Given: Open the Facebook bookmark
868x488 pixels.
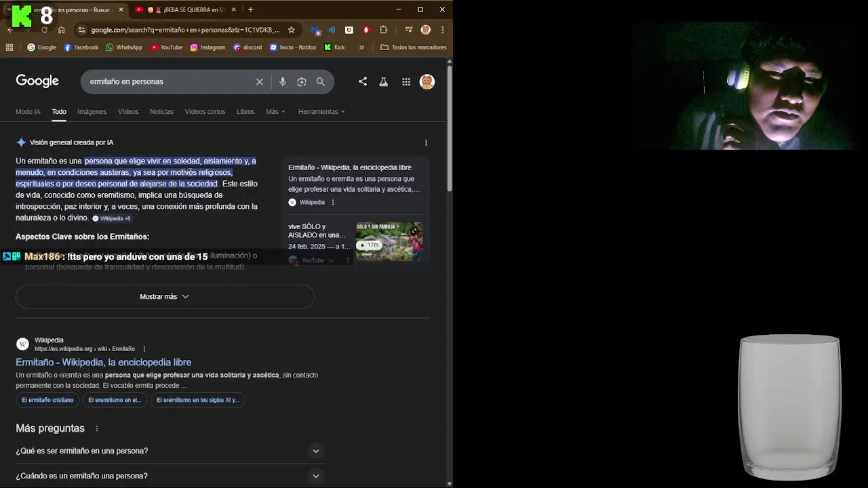Looking at the screenshot, I should click(81, 47).
